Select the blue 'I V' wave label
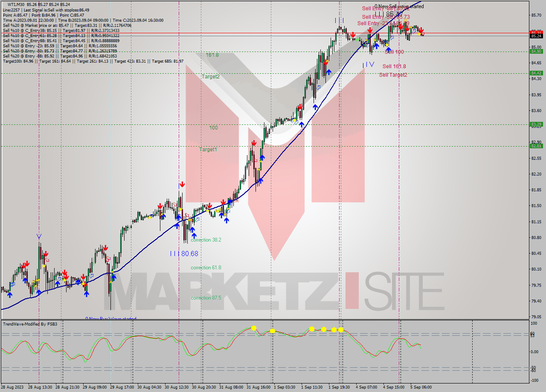Image resolution: width=546 pixels, height=392 pixels. [369, 65]
